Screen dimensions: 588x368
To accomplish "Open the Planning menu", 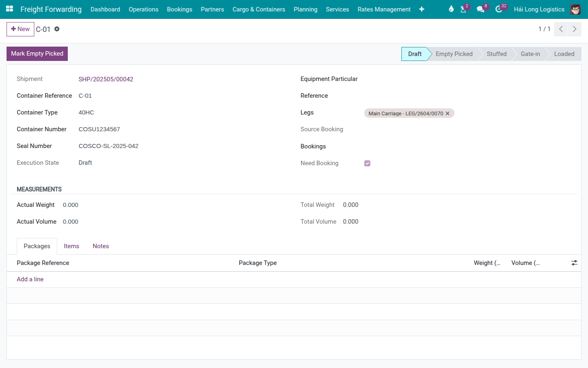I will [x=305, y=9].
